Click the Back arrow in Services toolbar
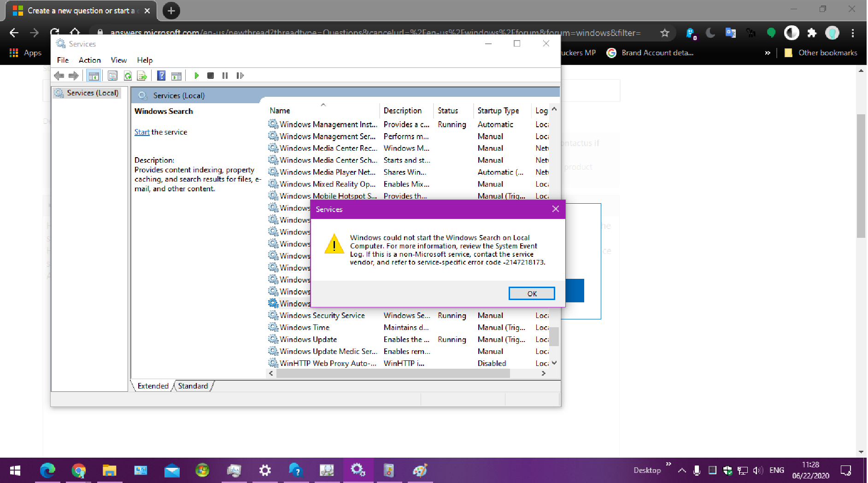Viewport: 868px width, 483px height. pos(59,76)
